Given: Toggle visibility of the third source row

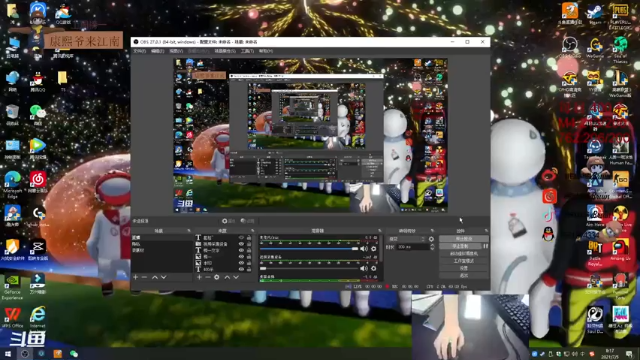Looking at the screenshot, I should [x=241, y=250].
